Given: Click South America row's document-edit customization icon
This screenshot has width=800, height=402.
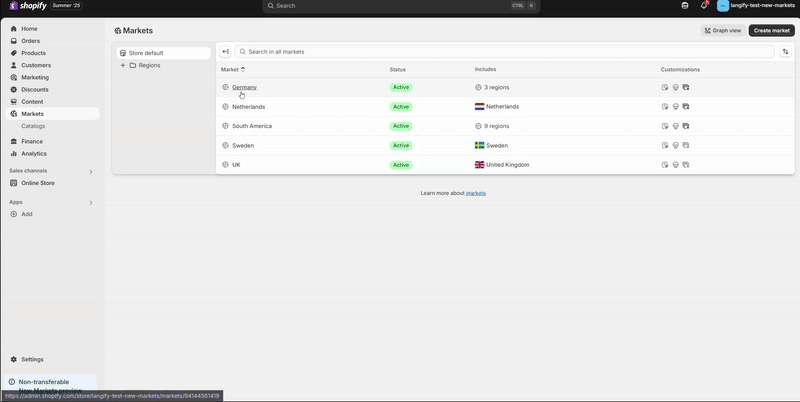Looking at the screenshot, I should tap(665, 126).
